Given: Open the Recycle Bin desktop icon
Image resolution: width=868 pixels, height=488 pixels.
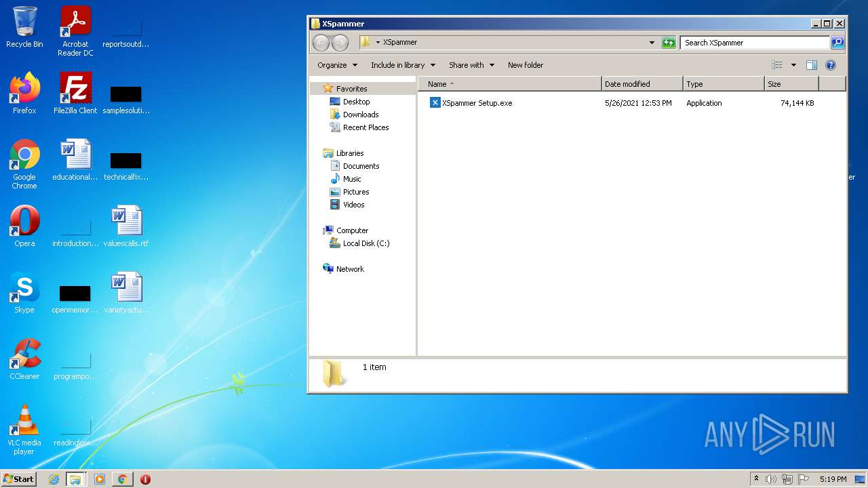Looking at the screenshot, I should pos(24,27).
